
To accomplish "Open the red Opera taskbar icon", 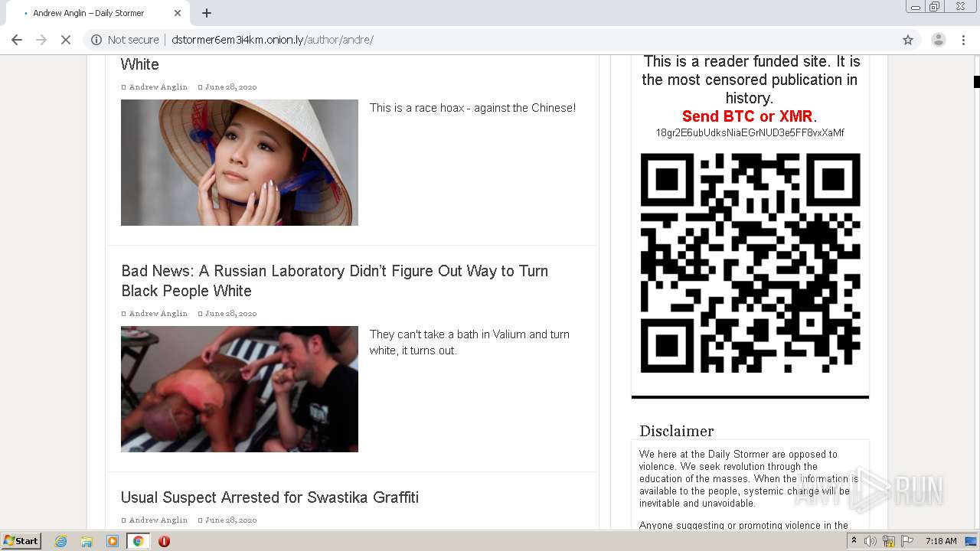I will point(164,541).
